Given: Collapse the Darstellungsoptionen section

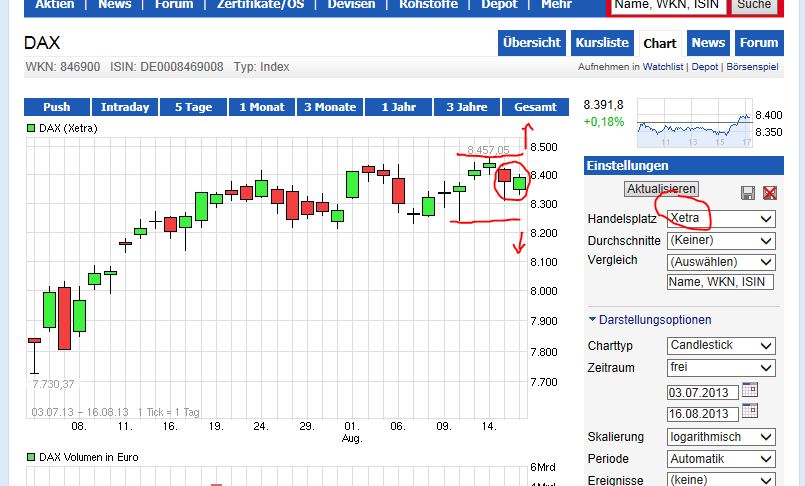Looking at the screenshot, I should (650, 320).
